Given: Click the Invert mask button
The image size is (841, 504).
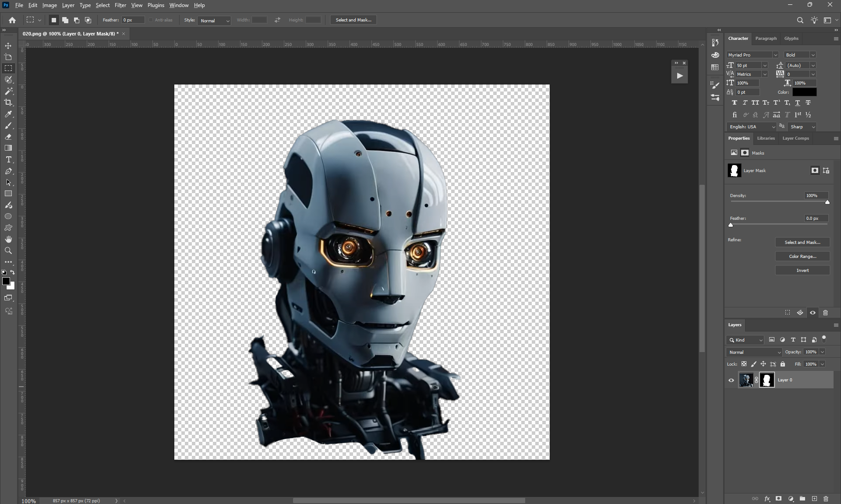Looking at the screenshot, I should point(802,271).
